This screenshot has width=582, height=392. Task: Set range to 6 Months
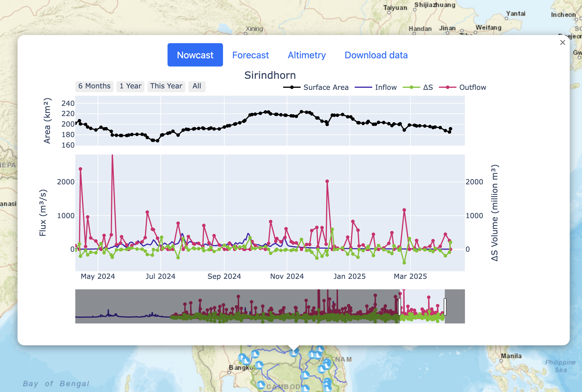[x=94, y=86]
